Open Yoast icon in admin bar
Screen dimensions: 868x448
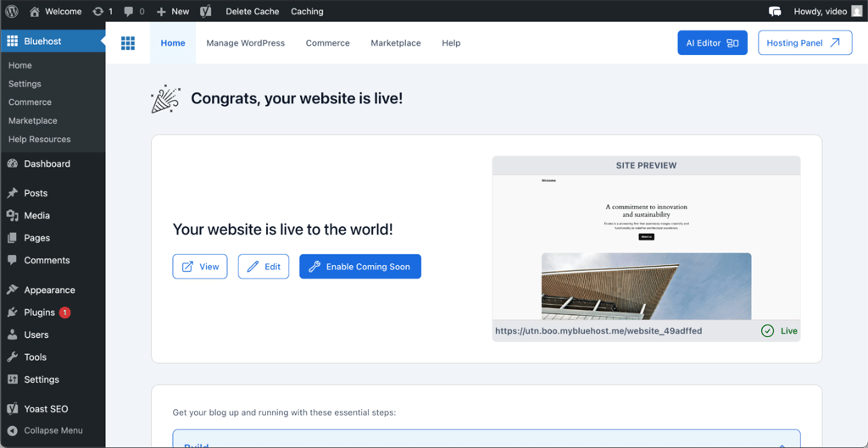coord(206,11)
